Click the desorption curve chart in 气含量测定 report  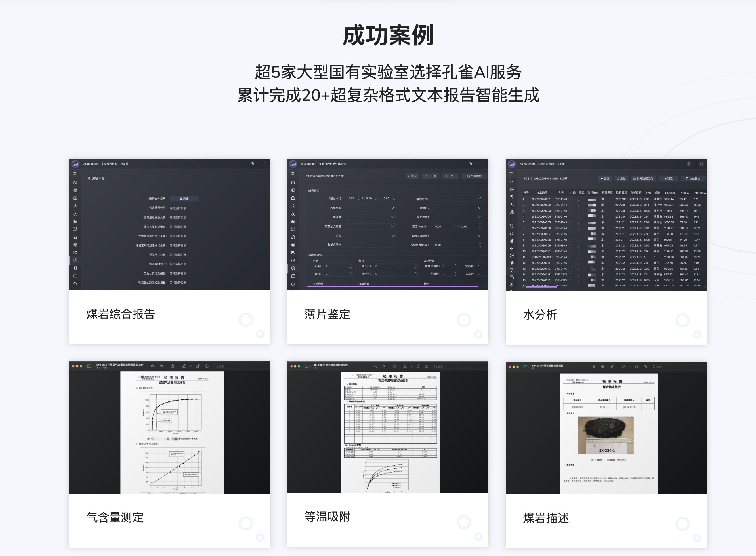tap(173, 414)
